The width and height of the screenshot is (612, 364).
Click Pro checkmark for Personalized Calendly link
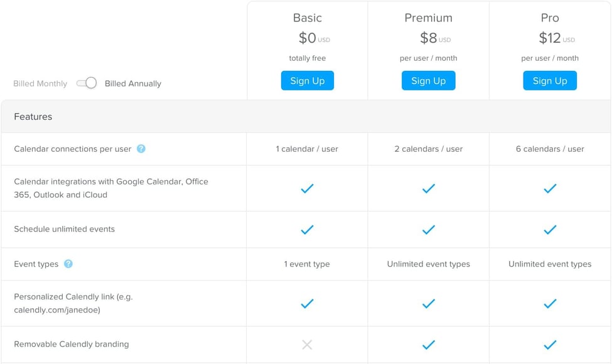(550, 304)
